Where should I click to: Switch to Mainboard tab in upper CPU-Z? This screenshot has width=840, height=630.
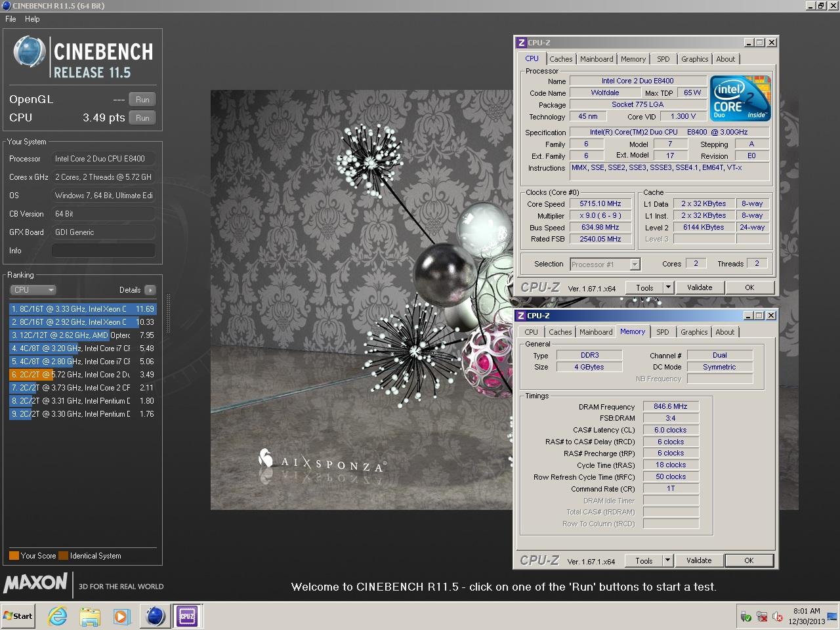click(x=597, y=59)
